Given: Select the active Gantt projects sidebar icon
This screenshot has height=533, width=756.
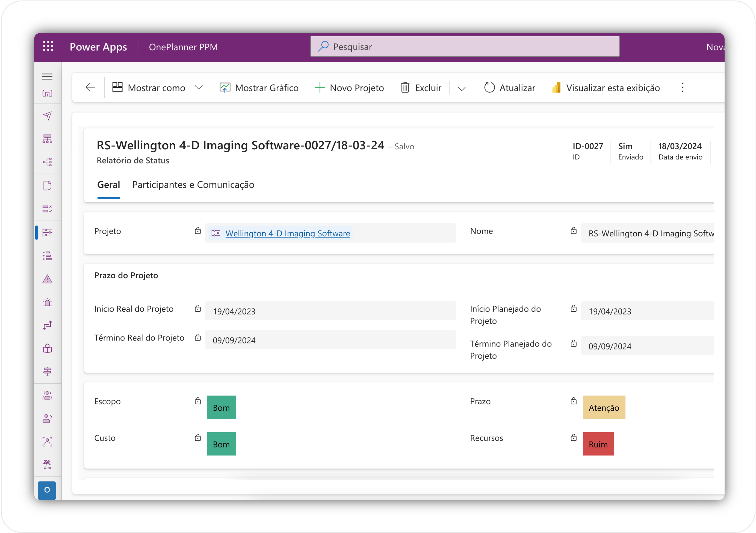Looking at the screenshot, I should click(x=47, y=232).
